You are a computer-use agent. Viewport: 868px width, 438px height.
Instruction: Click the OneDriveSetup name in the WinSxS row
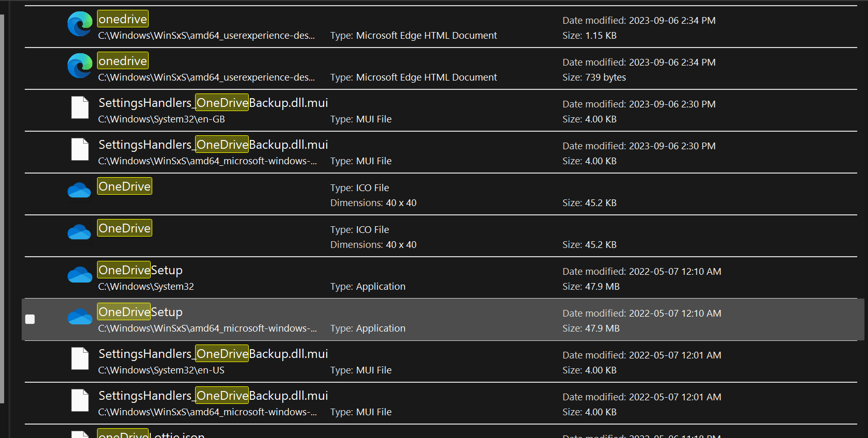140,311
